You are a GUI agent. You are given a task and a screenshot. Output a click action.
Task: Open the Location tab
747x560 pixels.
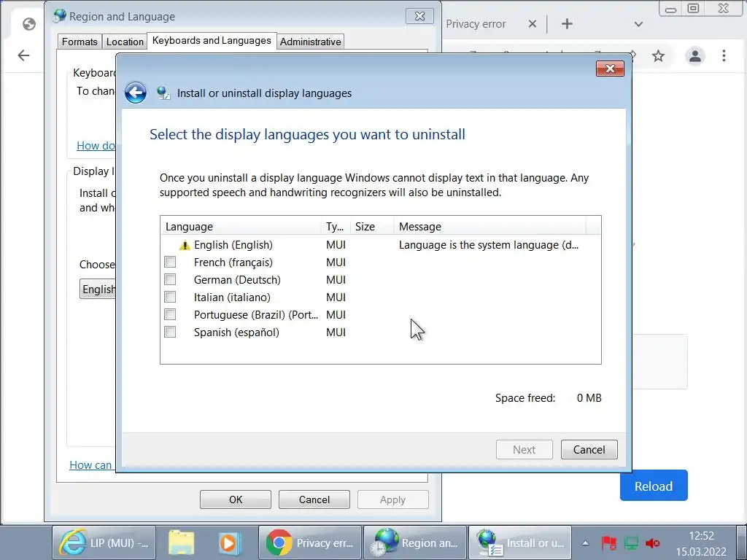click(x=125, y=42)
